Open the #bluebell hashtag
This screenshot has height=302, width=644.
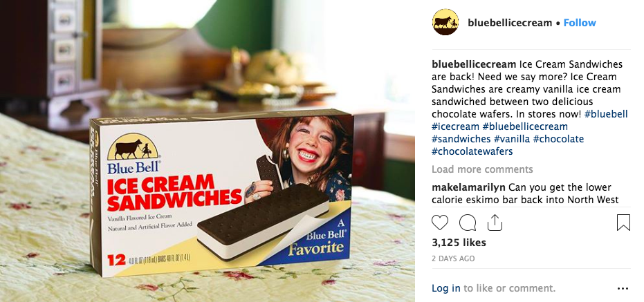606,114
